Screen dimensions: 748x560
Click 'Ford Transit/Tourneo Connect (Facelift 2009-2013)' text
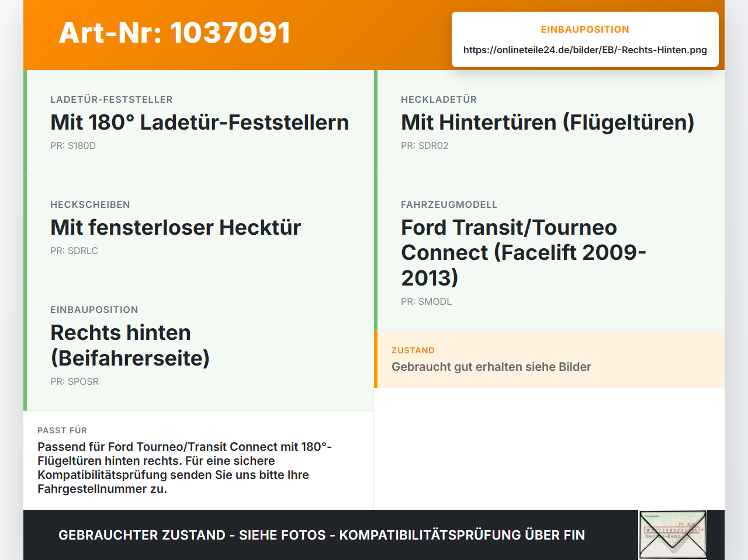click(524, 252)
